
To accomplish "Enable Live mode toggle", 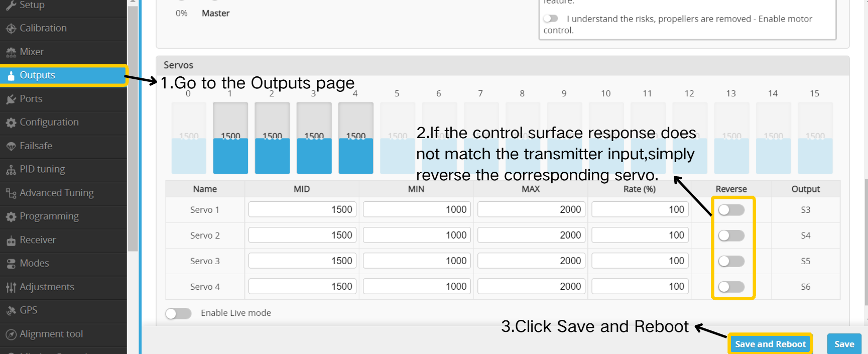I will (x=178, y=313).
